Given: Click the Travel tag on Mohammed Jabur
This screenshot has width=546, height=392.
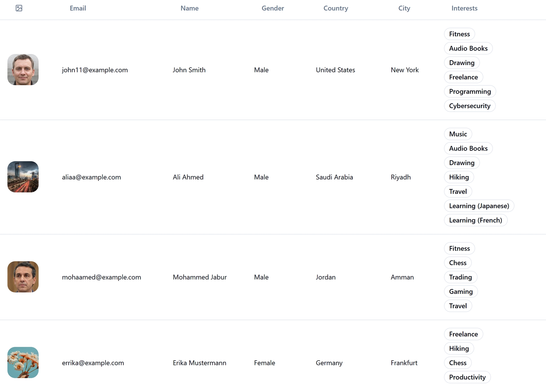Looking at the screenshot, I should point(458,306).
